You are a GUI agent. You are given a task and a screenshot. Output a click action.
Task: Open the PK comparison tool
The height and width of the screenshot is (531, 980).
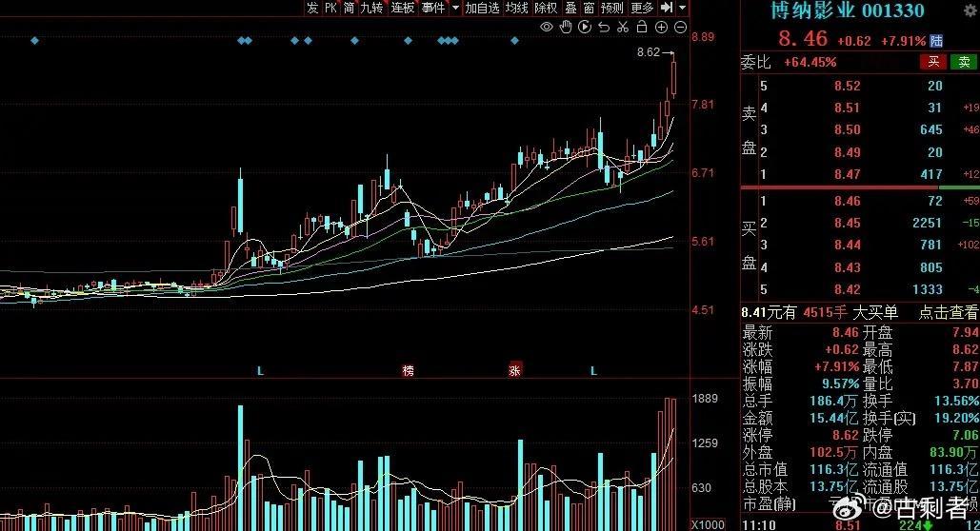[x=330, y=8]
